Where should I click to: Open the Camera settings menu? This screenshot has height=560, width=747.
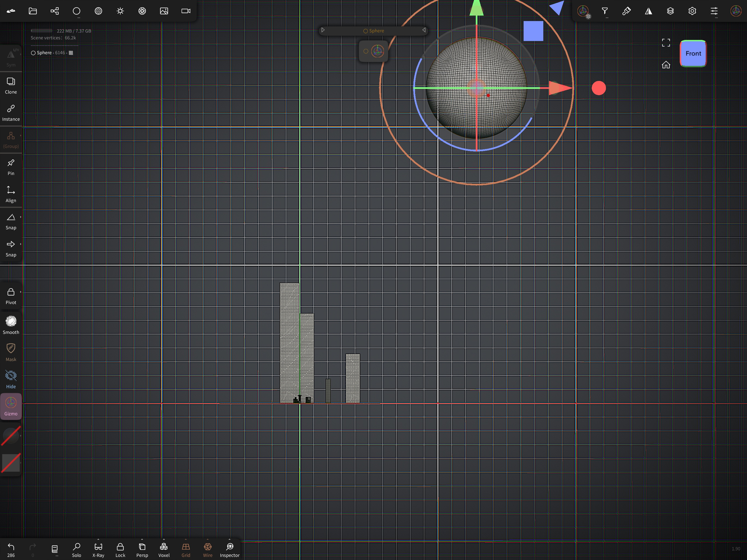186,11
